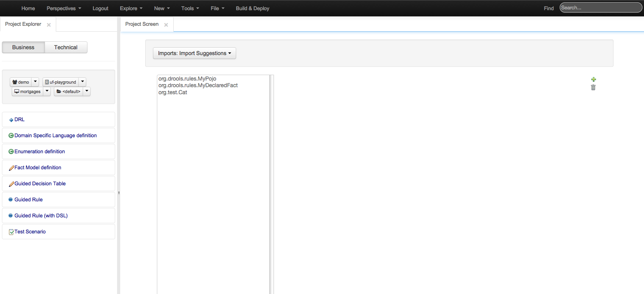Screen dimensions: 644x294
Task: Click the Test Scenario checklist icon
Action: (11, 232)
